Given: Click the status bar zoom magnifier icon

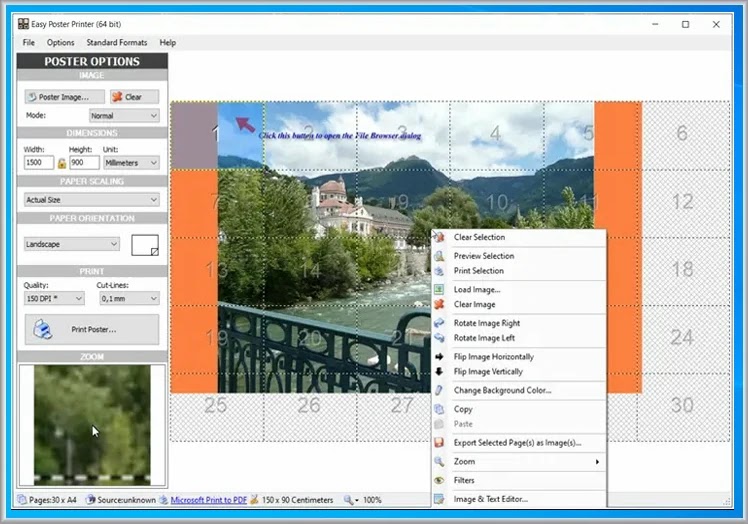Looking at the screenshot, I should [349, 500].
